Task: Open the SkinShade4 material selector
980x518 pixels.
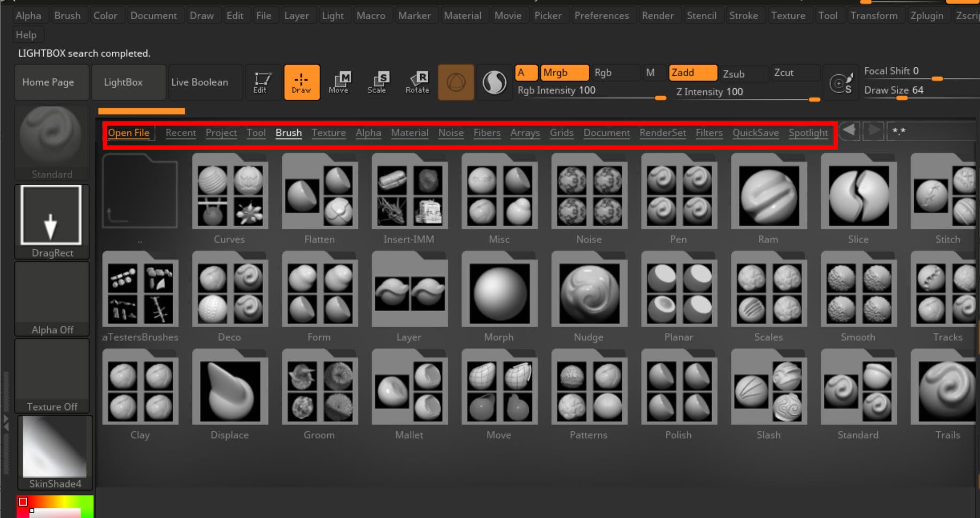Action: coord(55,452)
